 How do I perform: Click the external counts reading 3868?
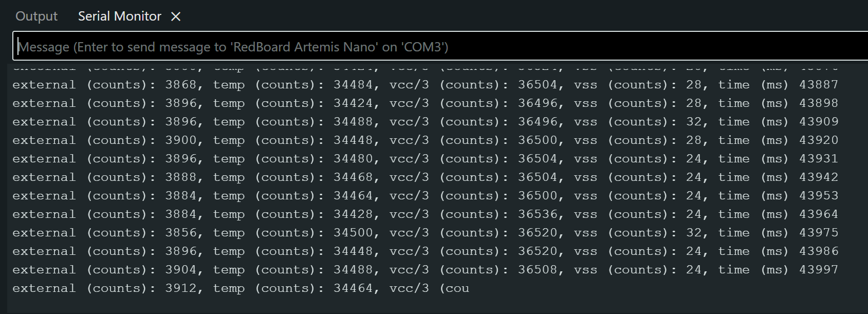180,85
